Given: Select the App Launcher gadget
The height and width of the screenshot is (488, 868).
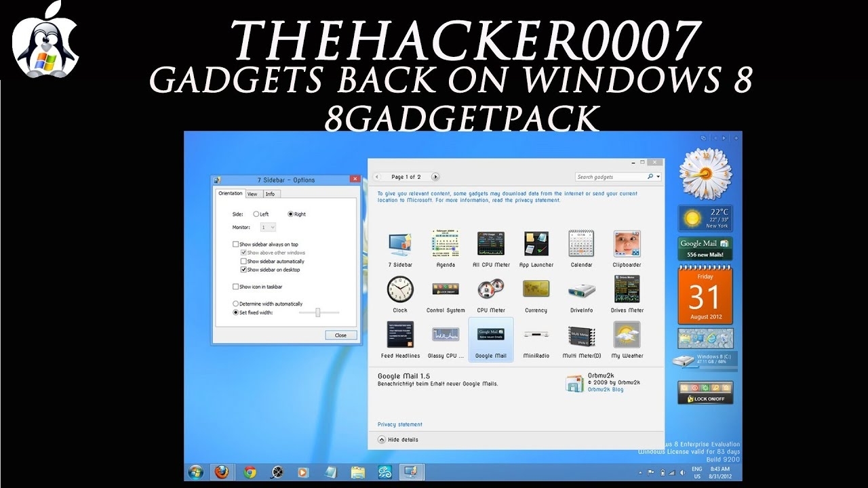Looking at the screenshot, I should 536,244.
